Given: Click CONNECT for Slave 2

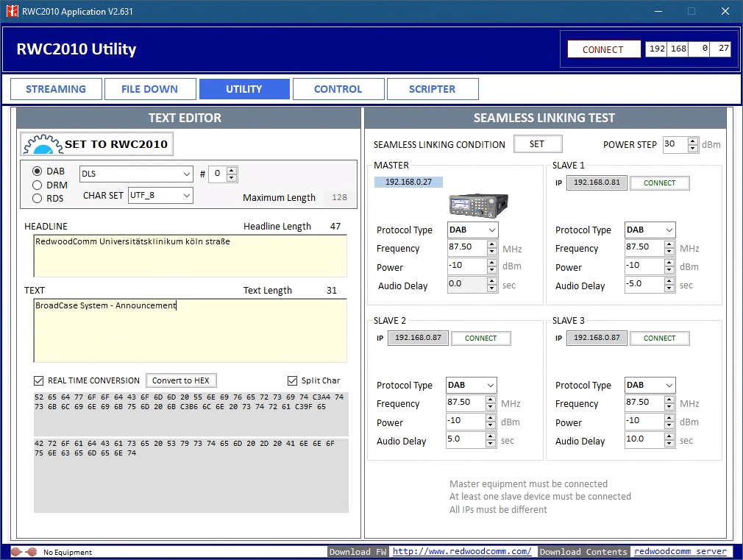Looking at the screenshot, I should [x=480, y=338].
